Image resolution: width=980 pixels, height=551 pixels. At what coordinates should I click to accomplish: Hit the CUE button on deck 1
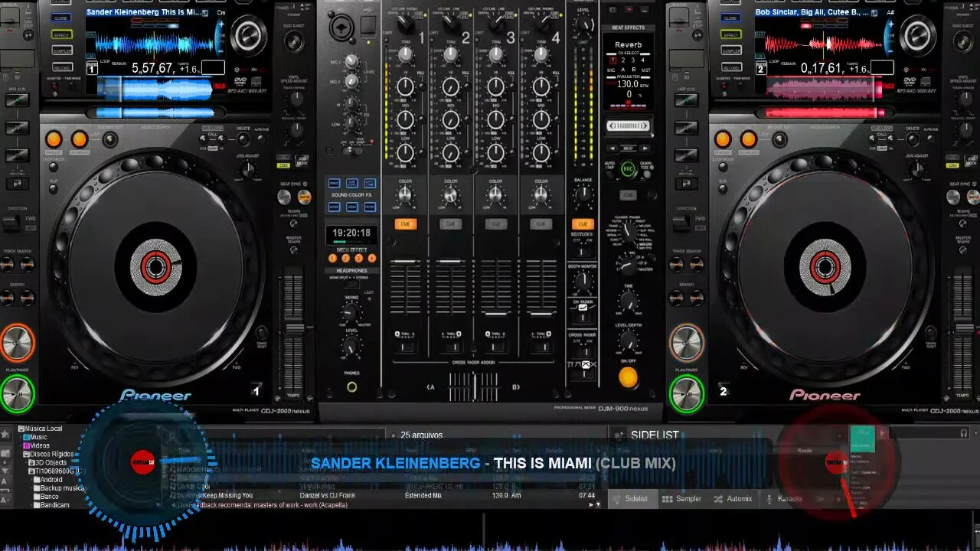[x=17, y=343]
